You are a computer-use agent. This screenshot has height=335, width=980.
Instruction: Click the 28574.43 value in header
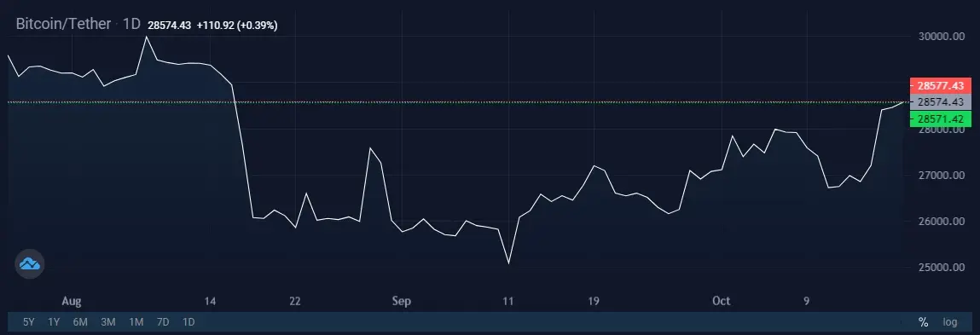tap(170, 26)
